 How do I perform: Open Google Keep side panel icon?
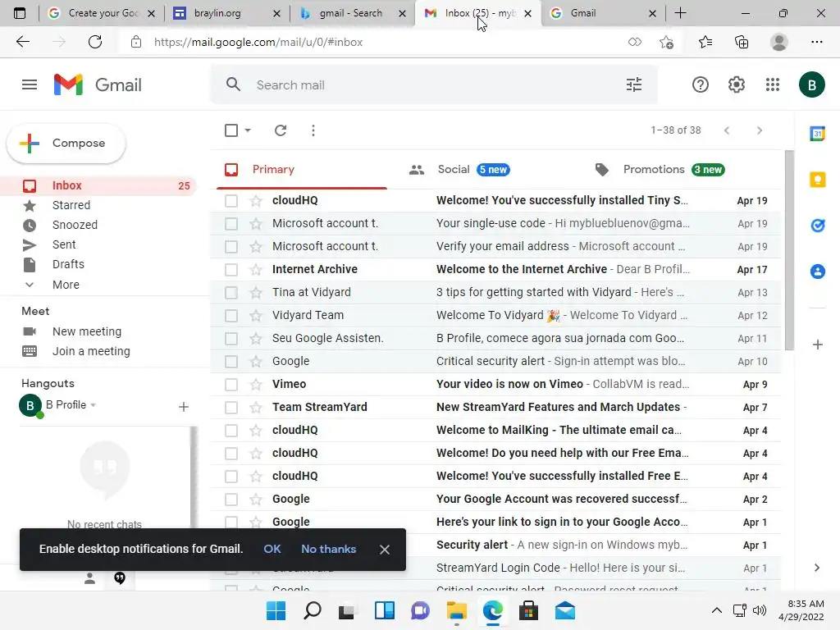point(818,180)
